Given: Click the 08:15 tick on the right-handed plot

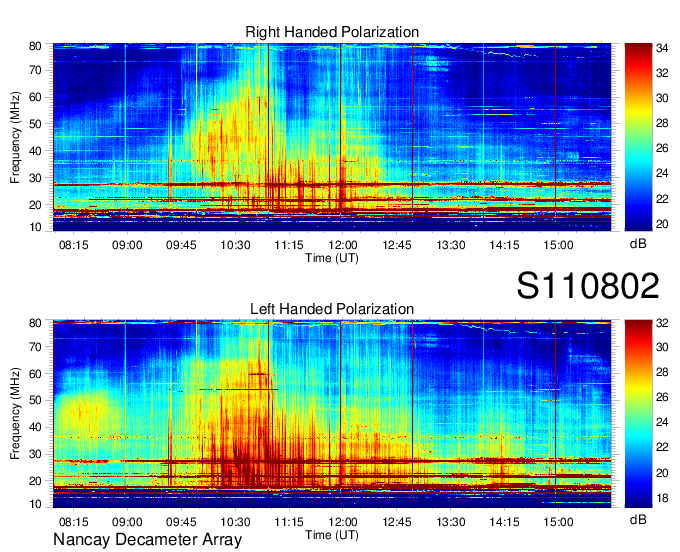Looking at the screenshot, I should [x=73, y=245].
